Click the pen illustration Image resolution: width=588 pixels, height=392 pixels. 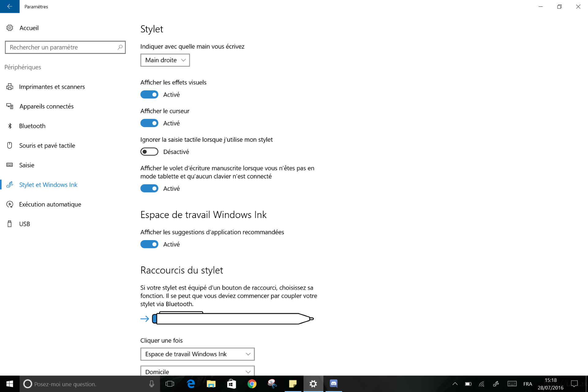233,318
